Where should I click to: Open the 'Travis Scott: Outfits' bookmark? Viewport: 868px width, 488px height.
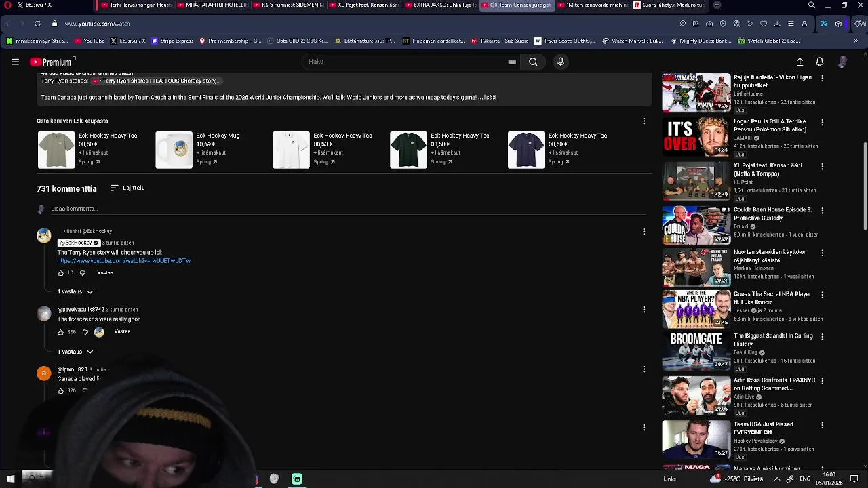564,41
